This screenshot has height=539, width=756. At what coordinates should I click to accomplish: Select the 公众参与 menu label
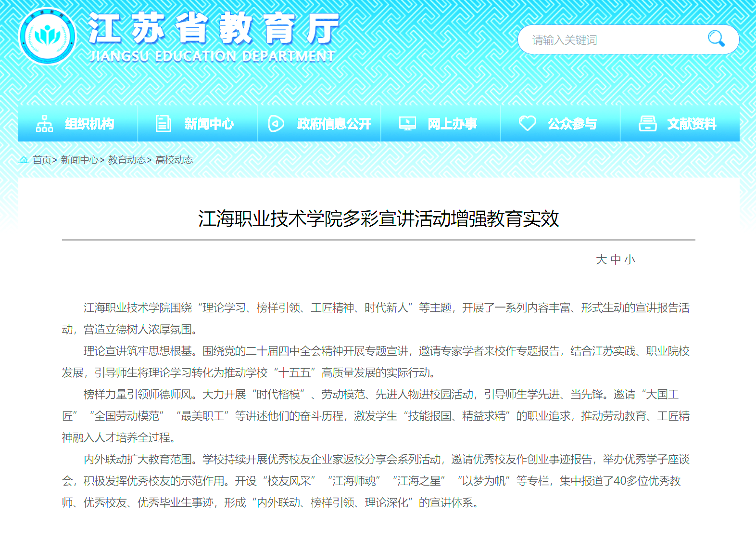click(x=572, y=124)
